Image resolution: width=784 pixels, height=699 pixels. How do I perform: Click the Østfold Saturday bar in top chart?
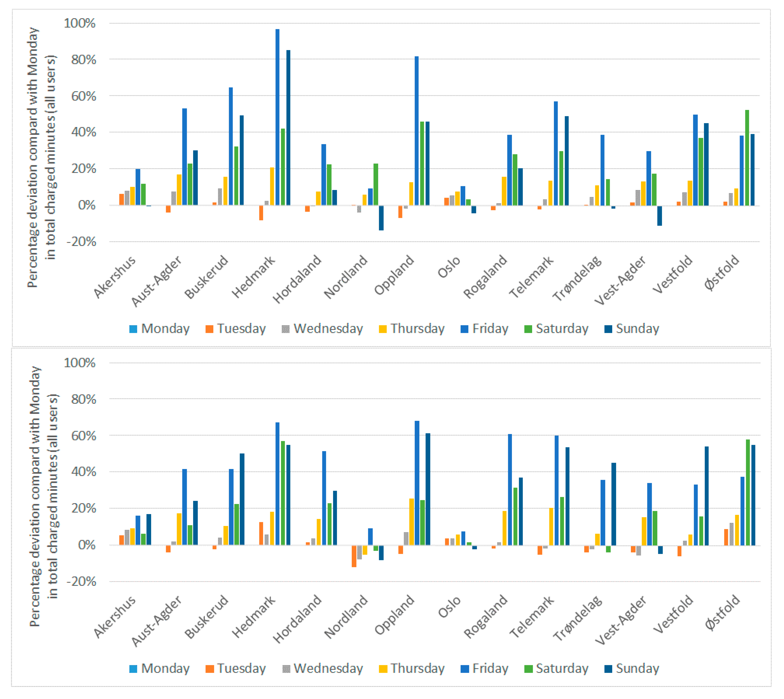pos(747,157)
